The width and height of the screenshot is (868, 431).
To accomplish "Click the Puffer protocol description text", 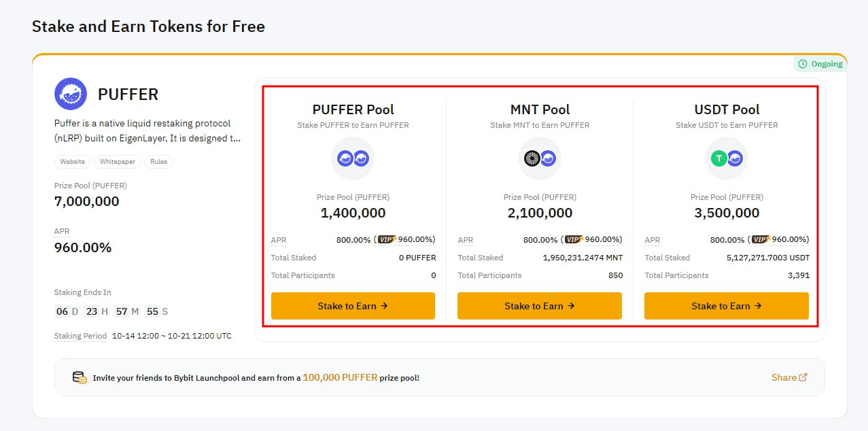I will tap(147, 131).
